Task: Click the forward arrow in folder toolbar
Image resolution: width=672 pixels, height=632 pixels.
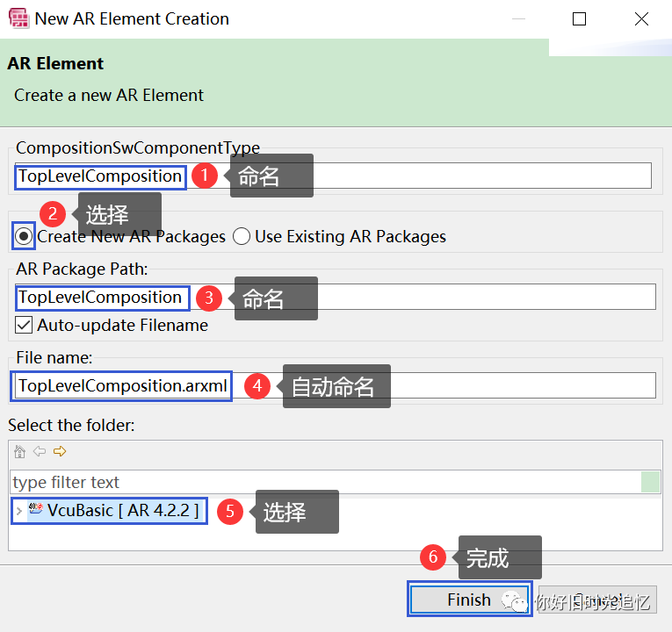Action: pos(60,451)
